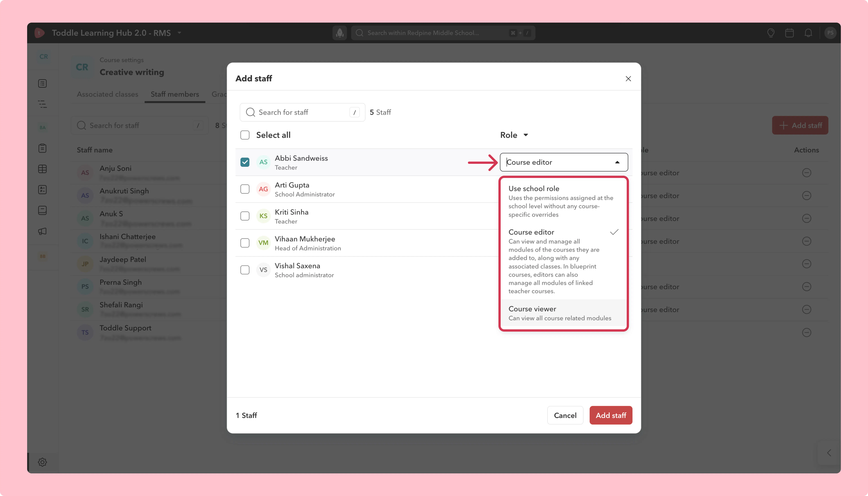This screenshot has width=868, height=496.
Task: Open the calendar icon in top bar
Action: [789, 33]
